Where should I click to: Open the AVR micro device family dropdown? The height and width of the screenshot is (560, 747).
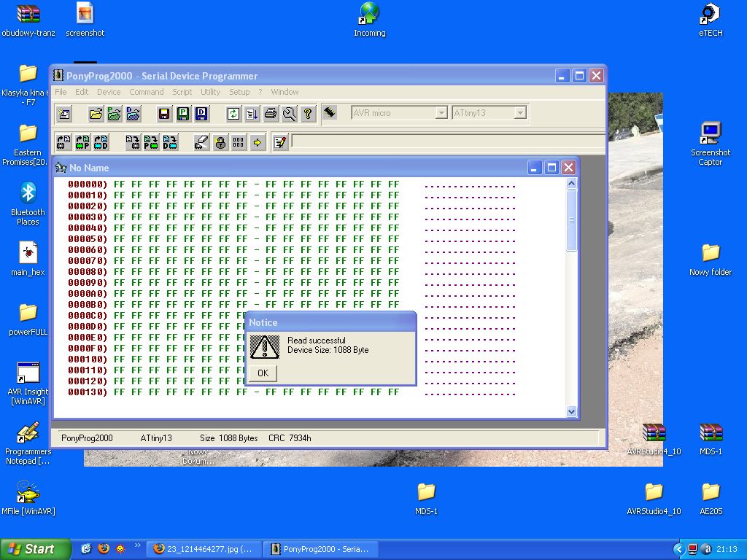pos(441,113)
